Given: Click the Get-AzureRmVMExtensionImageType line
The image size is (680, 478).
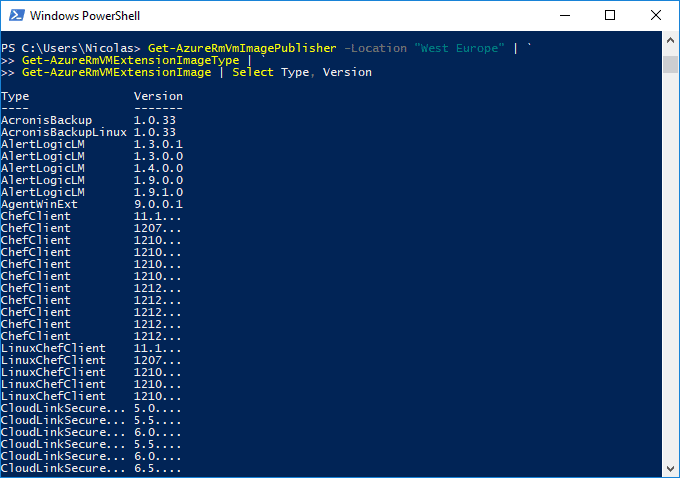Looking at the screenshot, I should click(x=131, y=60).
